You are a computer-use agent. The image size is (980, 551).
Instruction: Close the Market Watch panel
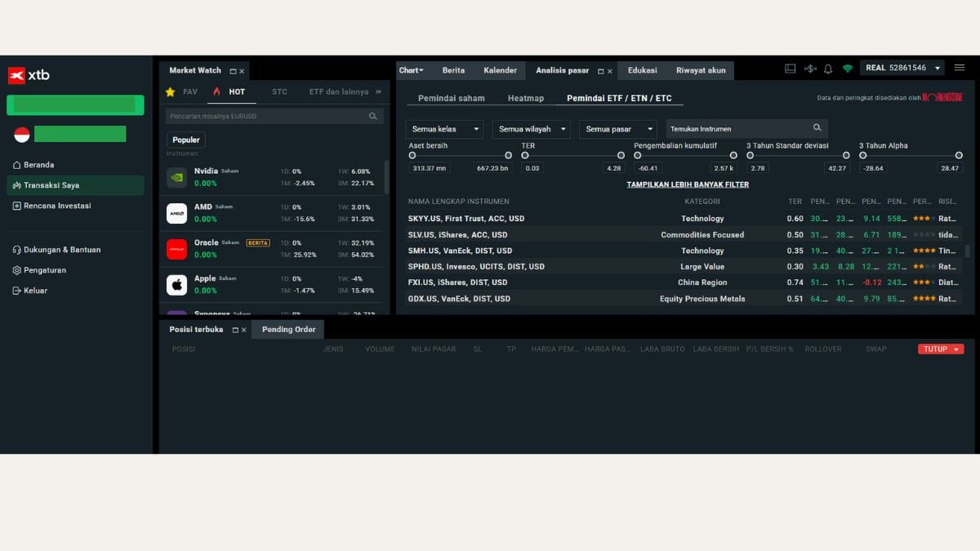click(242, 72)
